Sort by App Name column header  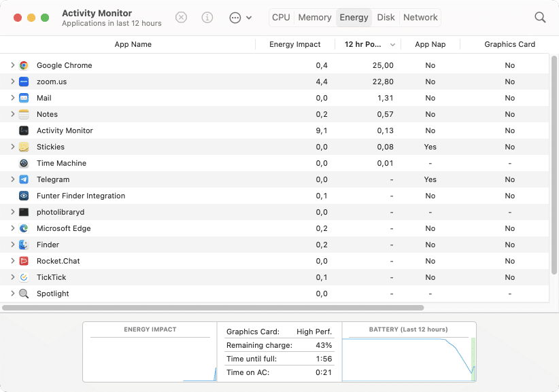pyautogui.click(x=133, y=45)
